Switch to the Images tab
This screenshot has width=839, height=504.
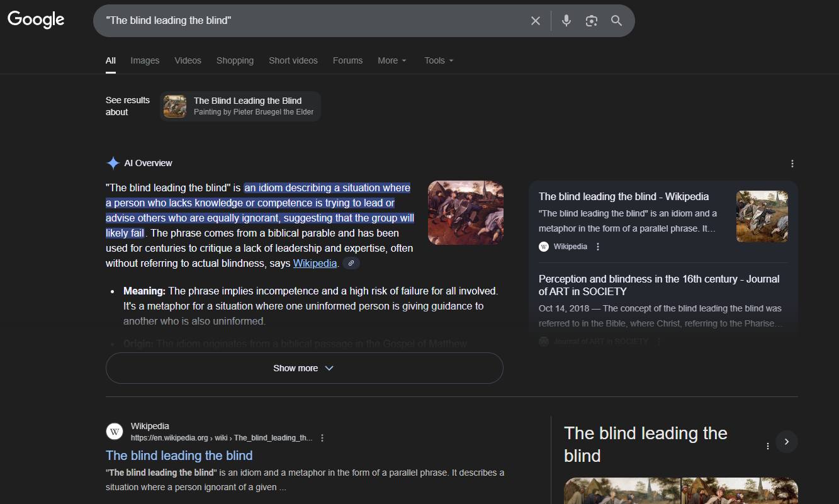pos(145,60)
